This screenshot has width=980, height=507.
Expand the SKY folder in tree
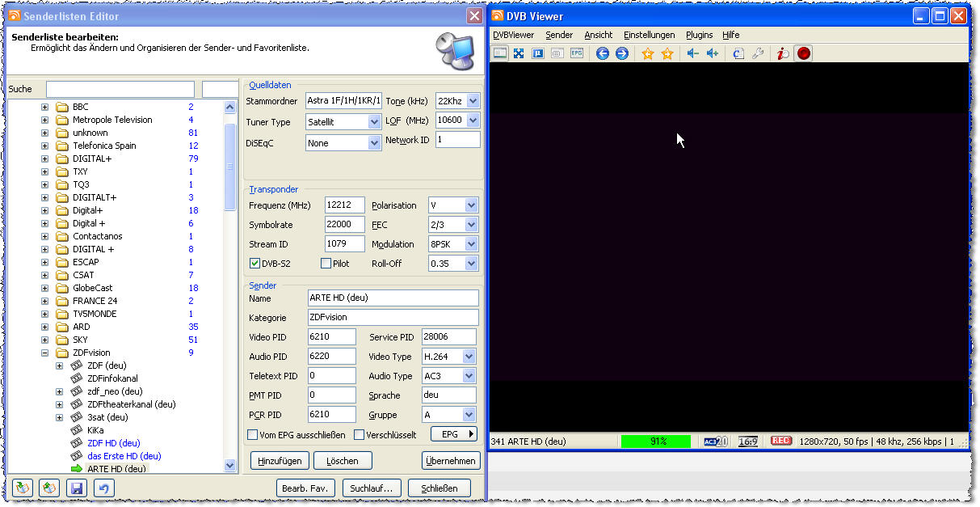[x=45, y=340]
